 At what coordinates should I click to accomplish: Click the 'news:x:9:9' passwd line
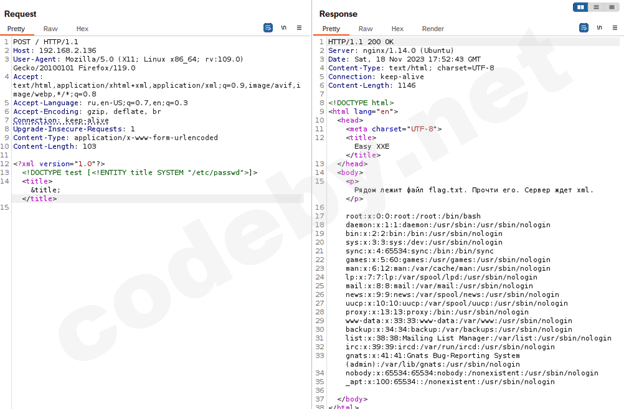pyautogui.click(x=452, y=295)
